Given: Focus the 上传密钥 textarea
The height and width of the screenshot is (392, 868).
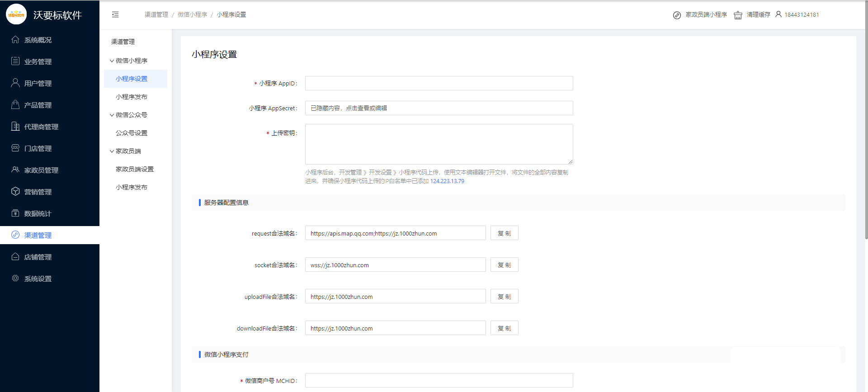Looking at the screenshot, I should click(439, 144).
